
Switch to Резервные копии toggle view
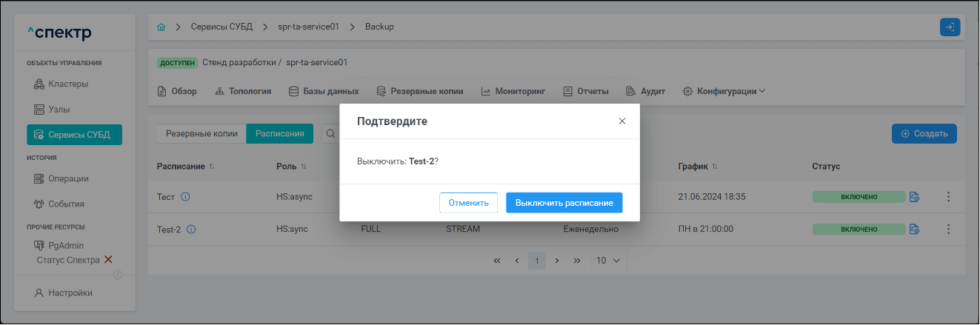(201, 134)
